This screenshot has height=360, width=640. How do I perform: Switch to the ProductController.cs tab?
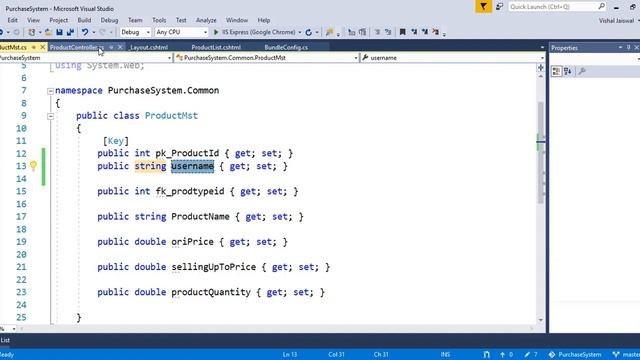coord(77,47)
